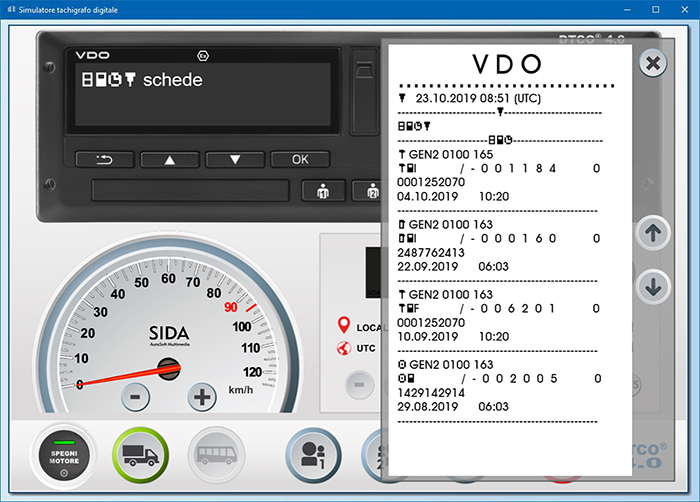The height and width of the screenshot is (502, 700).
Task: Increase speed with speedometer plus button
Action: click(x=203, y=396)
